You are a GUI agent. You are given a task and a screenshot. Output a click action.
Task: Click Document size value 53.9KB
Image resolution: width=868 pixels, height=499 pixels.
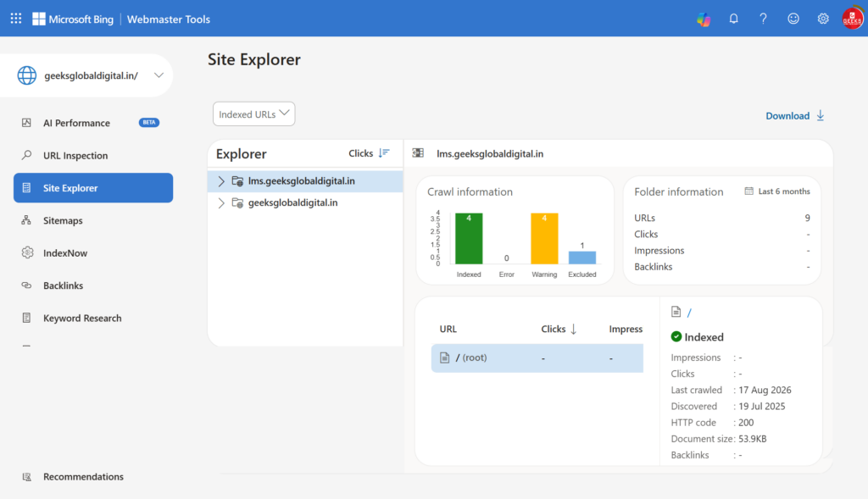(753, 439)
